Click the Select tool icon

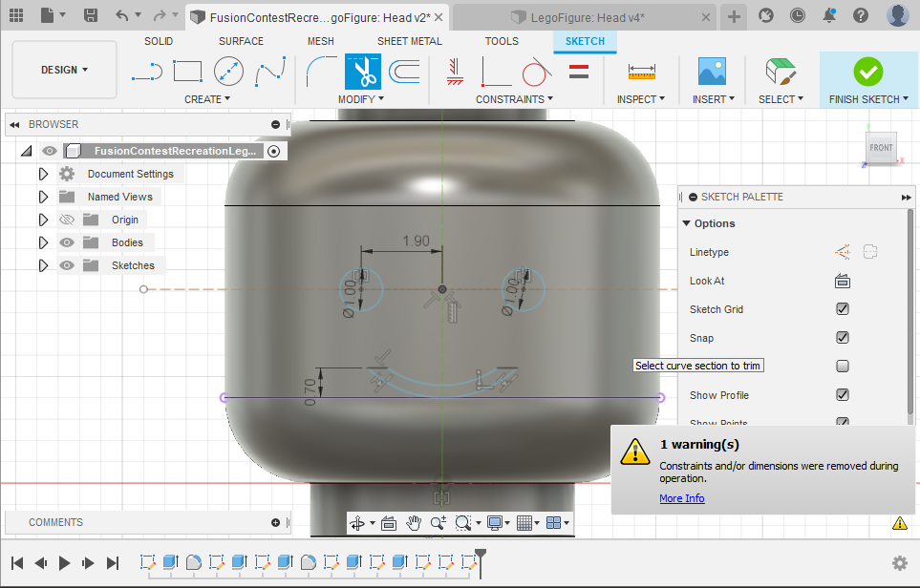pyautogui.click(x=781, y=72)
